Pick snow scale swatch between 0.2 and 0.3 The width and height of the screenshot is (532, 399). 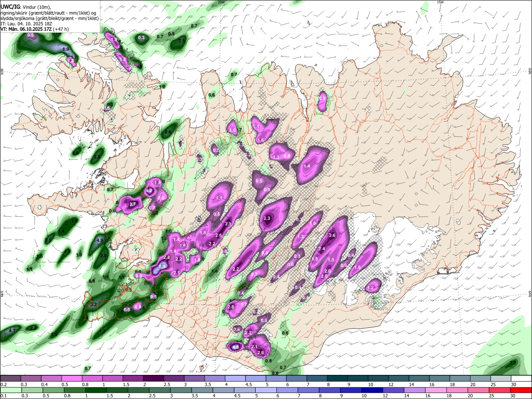point(10,379)
